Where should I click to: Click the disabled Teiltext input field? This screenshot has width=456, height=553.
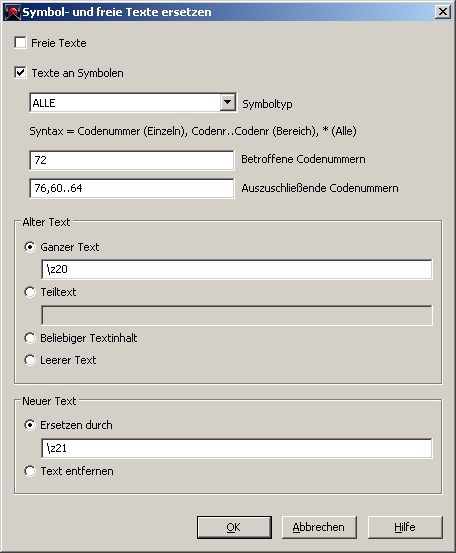(237, 315)
